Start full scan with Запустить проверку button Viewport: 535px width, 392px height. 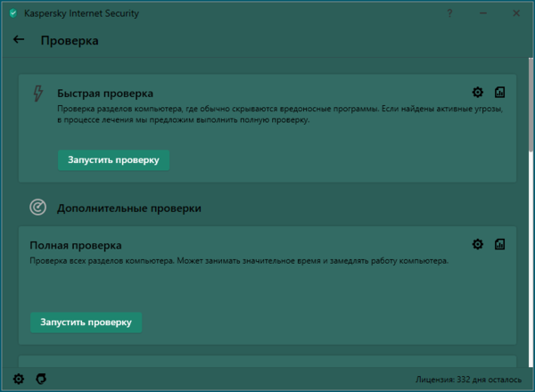tap(86, 323)
